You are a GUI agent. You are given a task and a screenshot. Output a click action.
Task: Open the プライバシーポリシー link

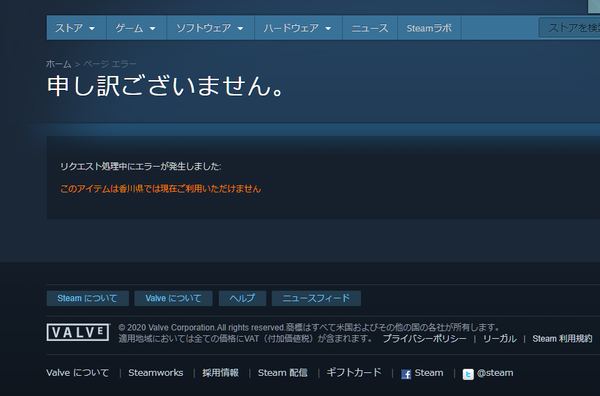point(424,339)
